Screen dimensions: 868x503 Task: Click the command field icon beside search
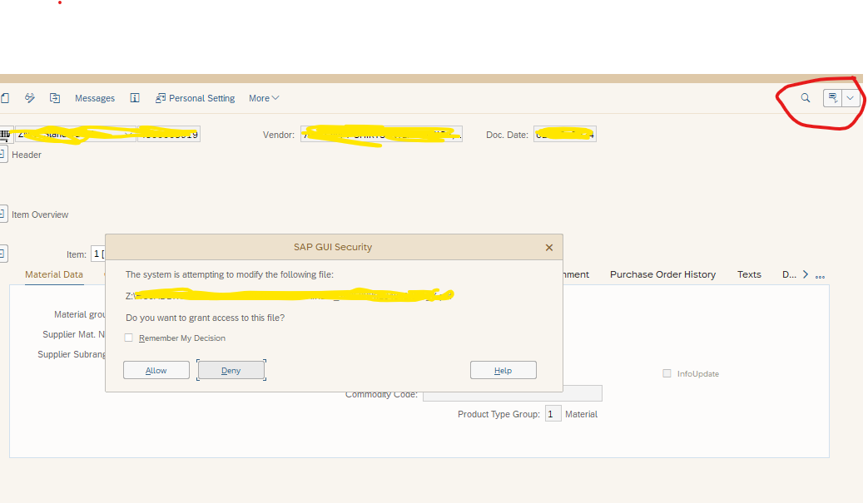tap(831, 98)
